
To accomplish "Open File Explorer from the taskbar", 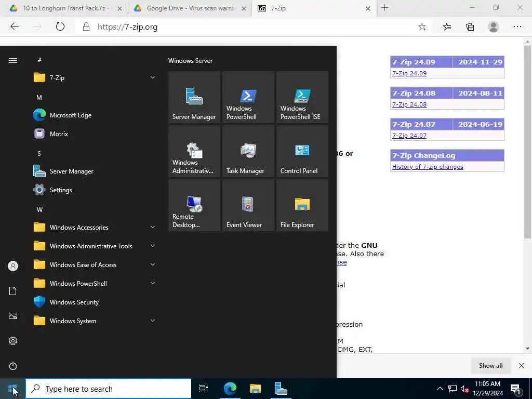I will pyautogui.click(x=255, y=389).
